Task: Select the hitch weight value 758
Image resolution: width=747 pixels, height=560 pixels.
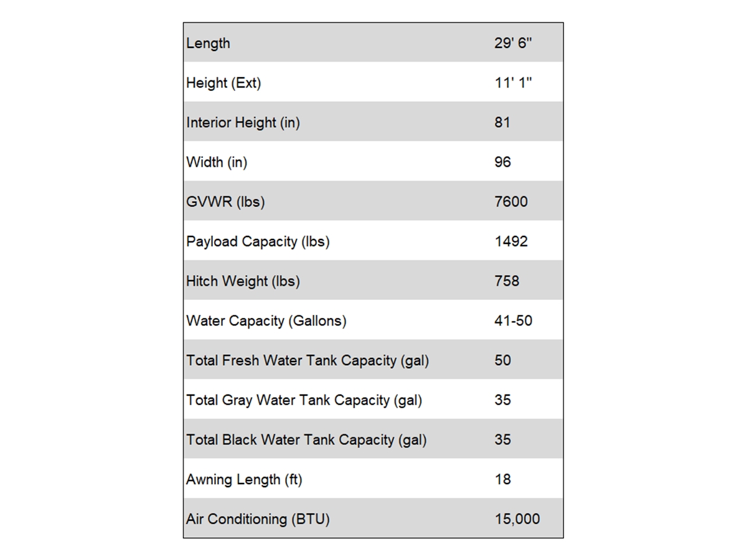Action: pos(507,281)
